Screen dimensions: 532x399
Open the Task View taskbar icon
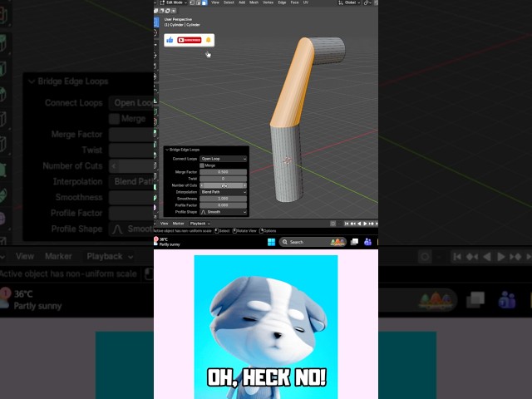(354, 242)
